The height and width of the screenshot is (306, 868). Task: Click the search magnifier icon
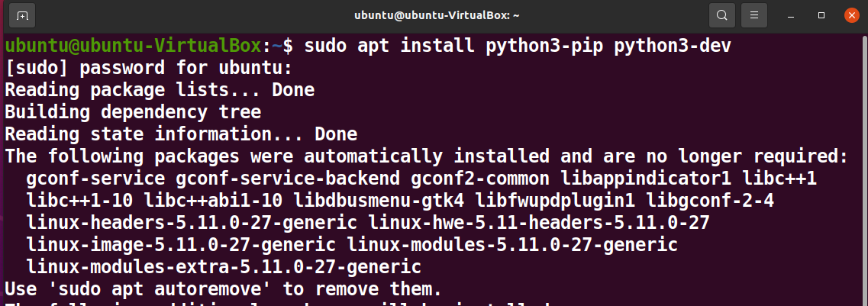722,15
